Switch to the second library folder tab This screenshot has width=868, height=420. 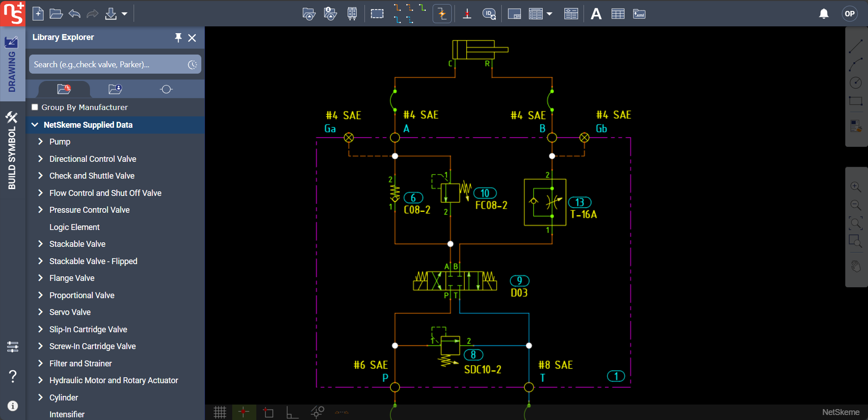[115, 89]
